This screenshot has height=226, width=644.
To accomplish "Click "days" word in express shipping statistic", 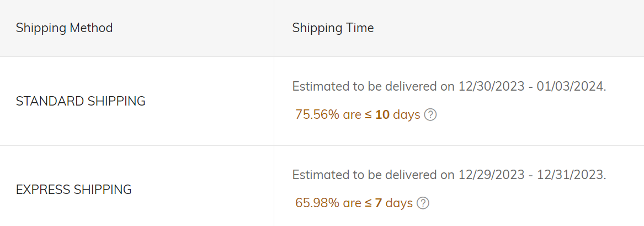I will [399, 203].
